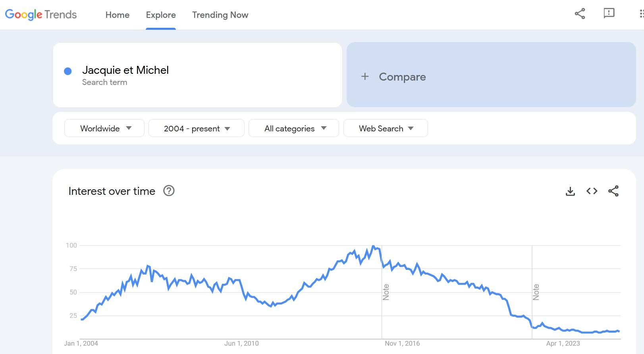The width and height of the screenshot is (644, 354).
Task: Open the Google apps grid icon
Action: click(x=641, y=14)
